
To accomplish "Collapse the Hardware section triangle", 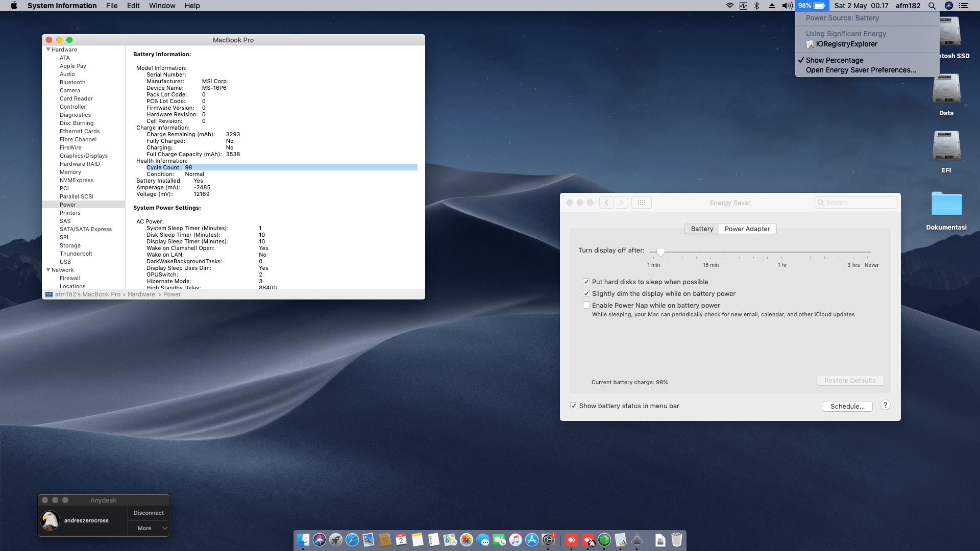I will (48, 49).
